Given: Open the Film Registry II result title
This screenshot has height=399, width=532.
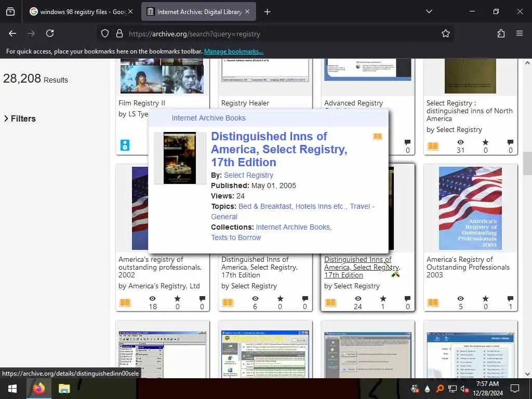Looking at the screenshot, I should point(142,103).
